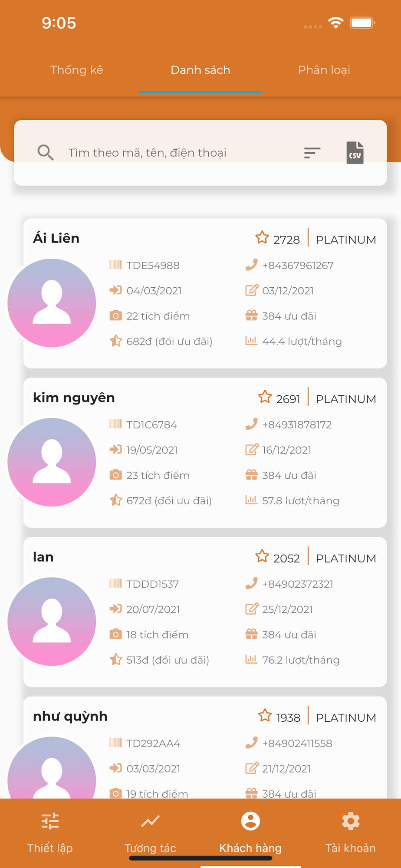
Task: Tap camera icon by 22 tích điểm
Action: pyautogui.click(x=115, y=316)
